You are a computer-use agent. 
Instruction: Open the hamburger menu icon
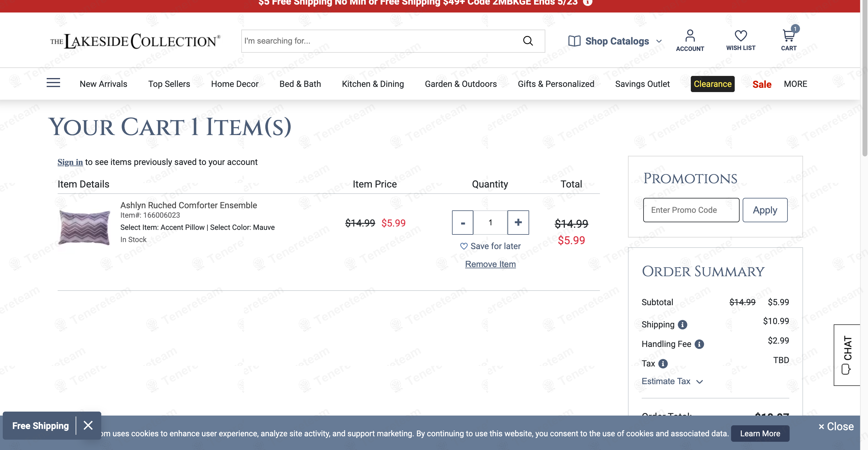(53, 83)
